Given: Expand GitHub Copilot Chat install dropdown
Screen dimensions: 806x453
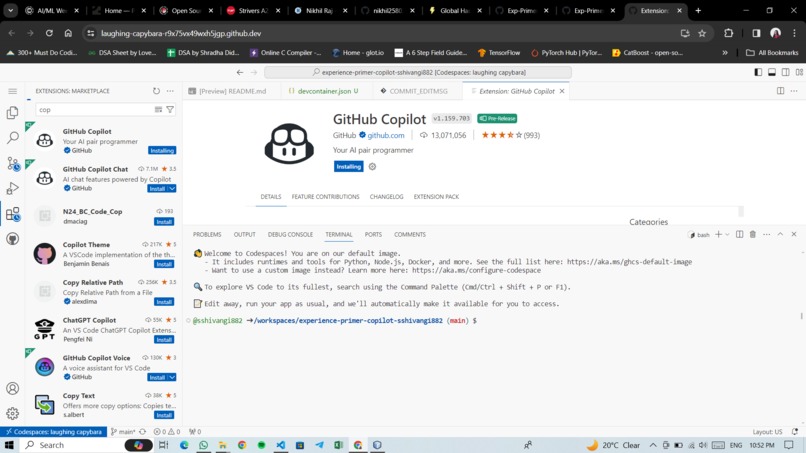Looking at the screenshot, I should click(172, 189).
